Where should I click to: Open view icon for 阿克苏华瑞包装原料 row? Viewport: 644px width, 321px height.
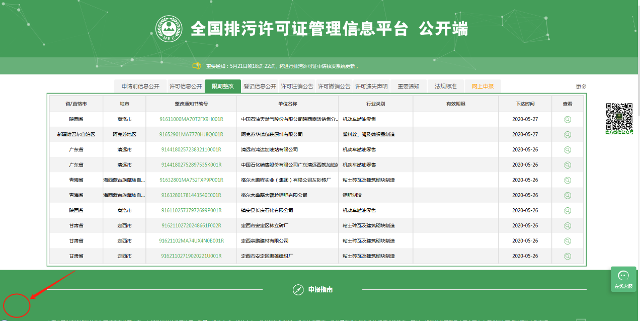[568, 135]
